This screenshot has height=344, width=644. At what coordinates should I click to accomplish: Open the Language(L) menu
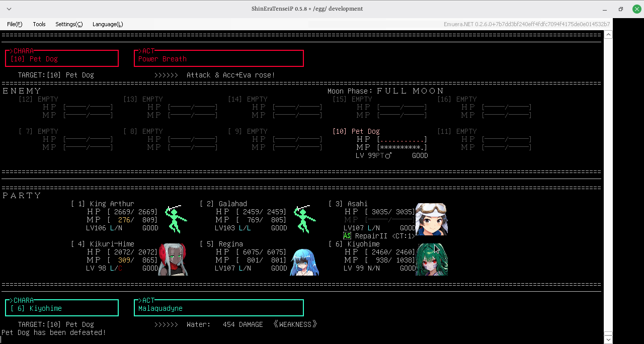108,24
